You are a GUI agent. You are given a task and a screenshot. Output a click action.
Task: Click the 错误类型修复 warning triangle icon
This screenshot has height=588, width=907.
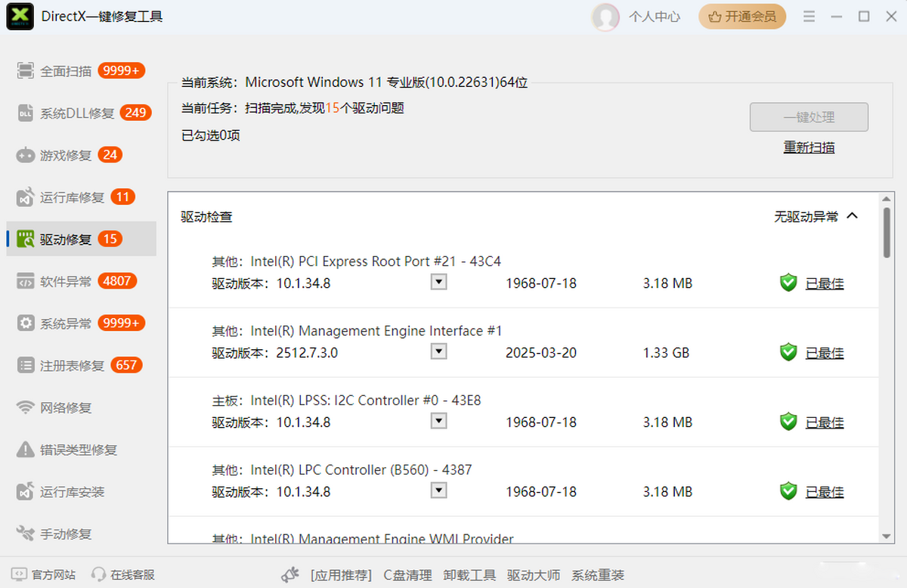26,450
